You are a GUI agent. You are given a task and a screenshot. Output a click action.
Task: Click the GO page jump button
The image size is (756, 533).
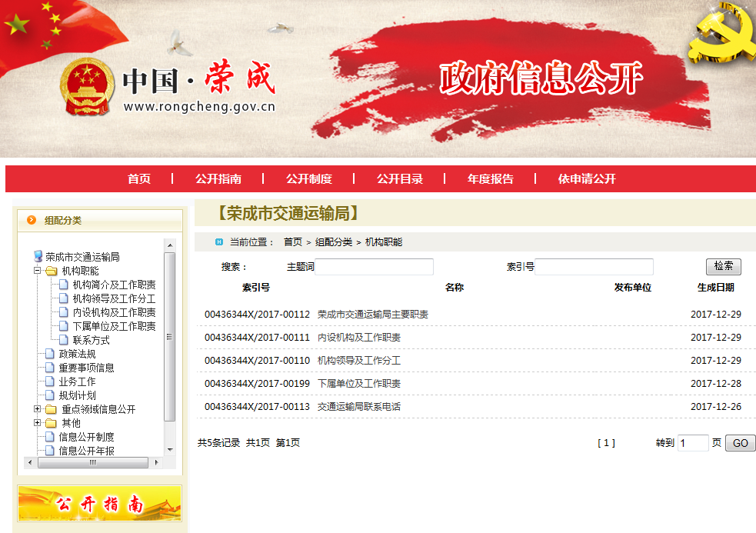(x=740, y=443)
